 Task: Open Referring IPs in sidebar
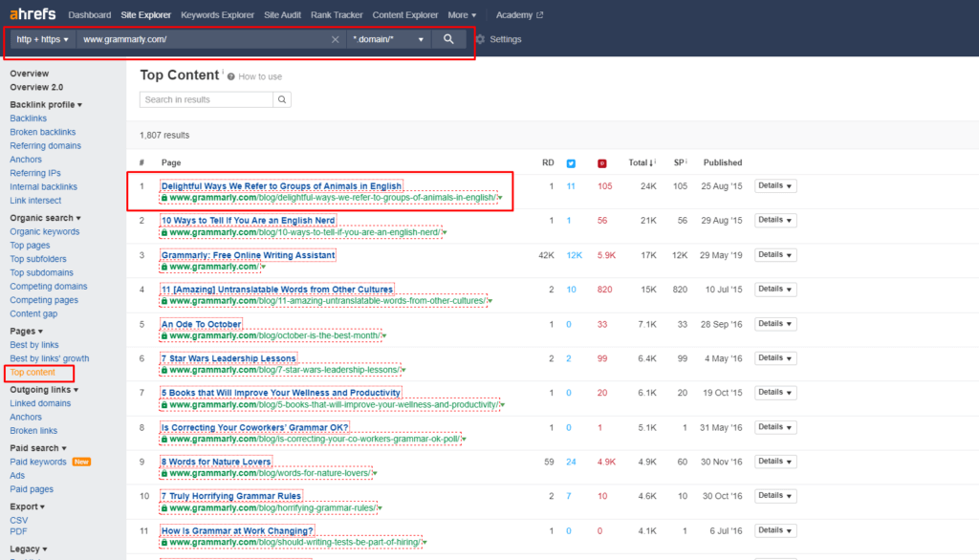[x=35, y=173]
